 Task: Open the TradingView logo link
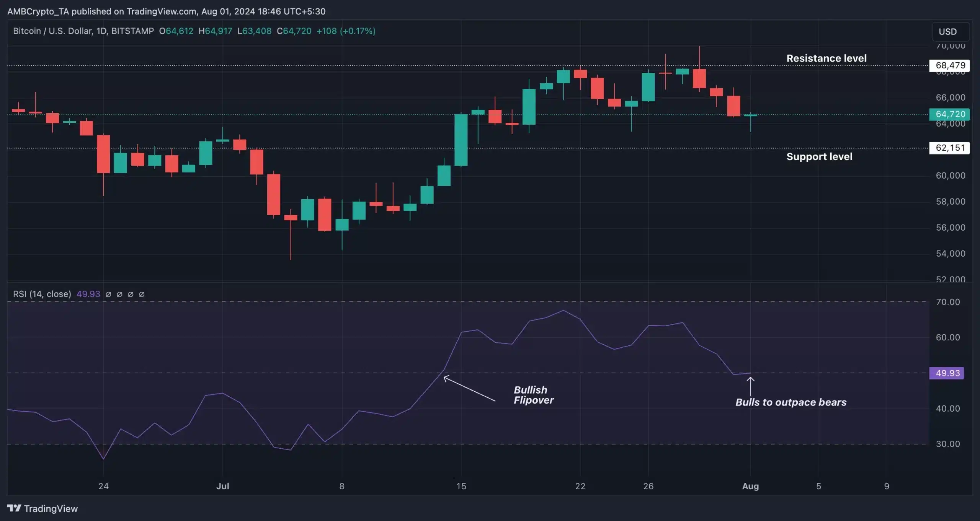point(42,508)
